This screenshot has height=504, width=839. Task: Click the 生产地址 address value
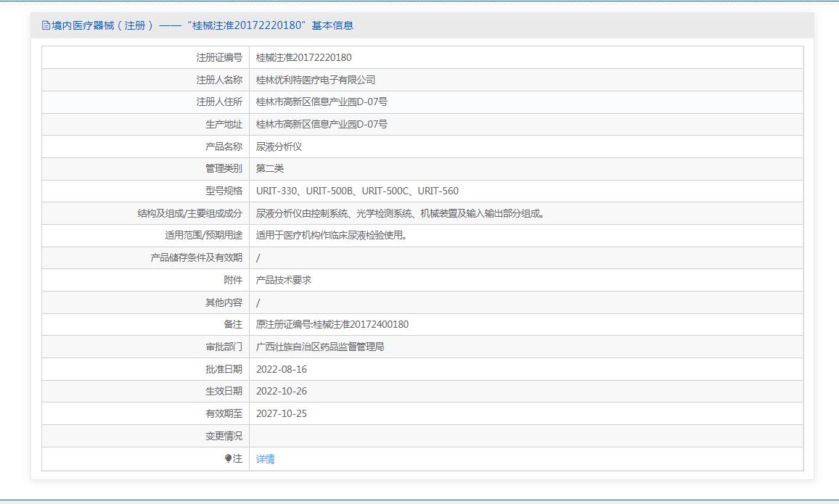coord(322,124)
